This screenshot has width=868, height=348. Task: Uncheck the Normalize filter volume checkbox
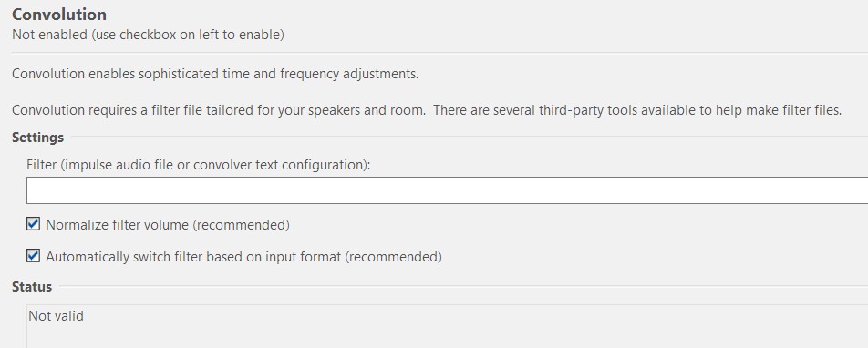[x=33, y=224]
